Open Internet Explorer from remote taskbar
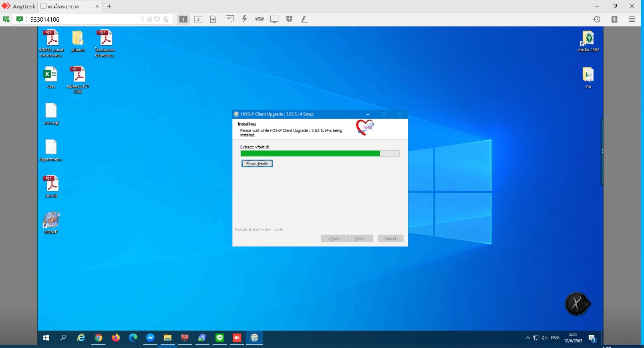Viewport: 644px width, 348px height. click(x=81, y=338)
